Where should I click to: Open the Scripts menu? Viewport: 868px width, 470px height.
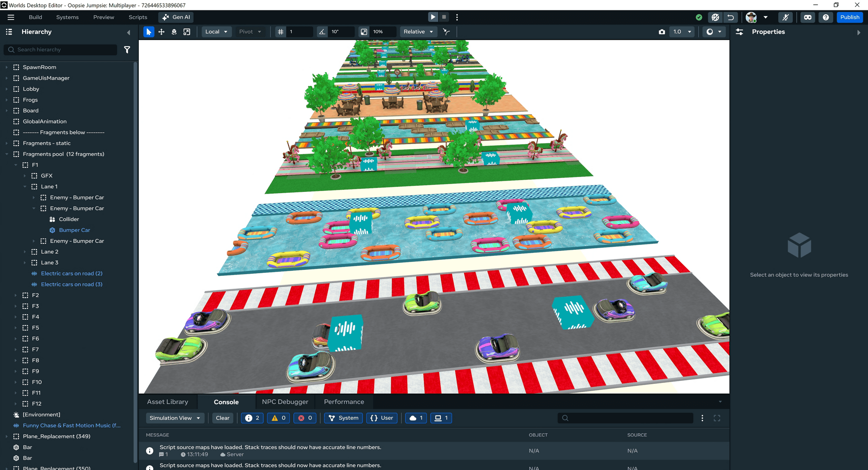(137, 17)
